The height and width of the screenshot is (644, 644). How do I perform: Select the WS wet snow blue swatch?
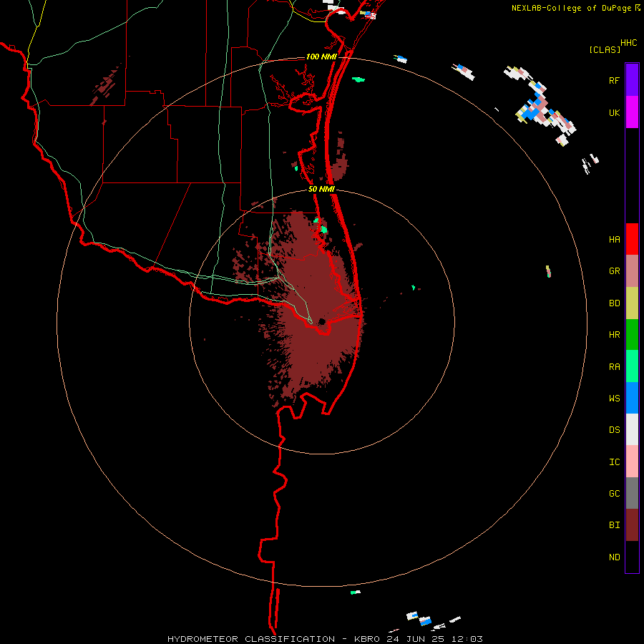[632, 398]
